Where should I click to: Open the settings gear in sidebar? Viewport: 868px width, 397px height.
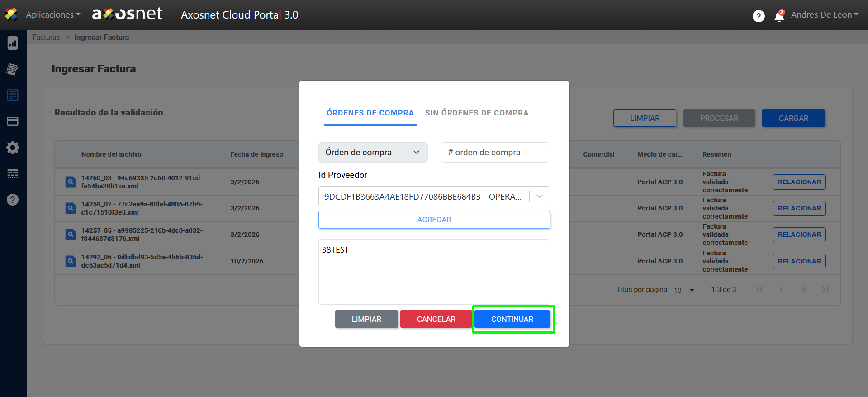click(x=13, y=148)
